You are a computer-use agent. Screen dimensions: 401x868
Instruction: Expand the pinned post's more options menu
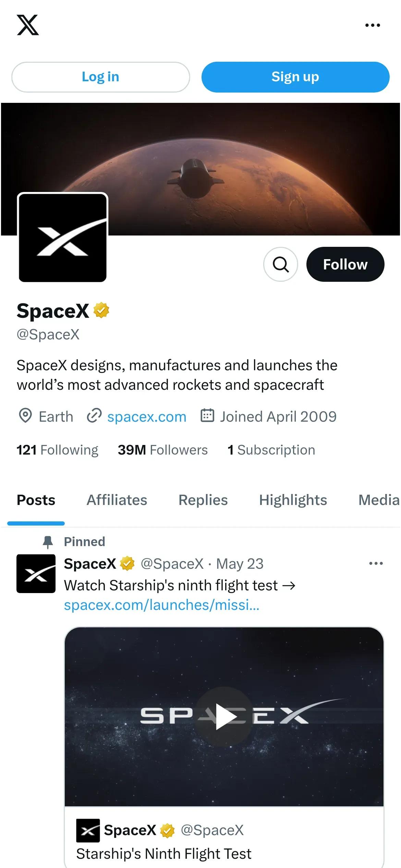(376, 564)
